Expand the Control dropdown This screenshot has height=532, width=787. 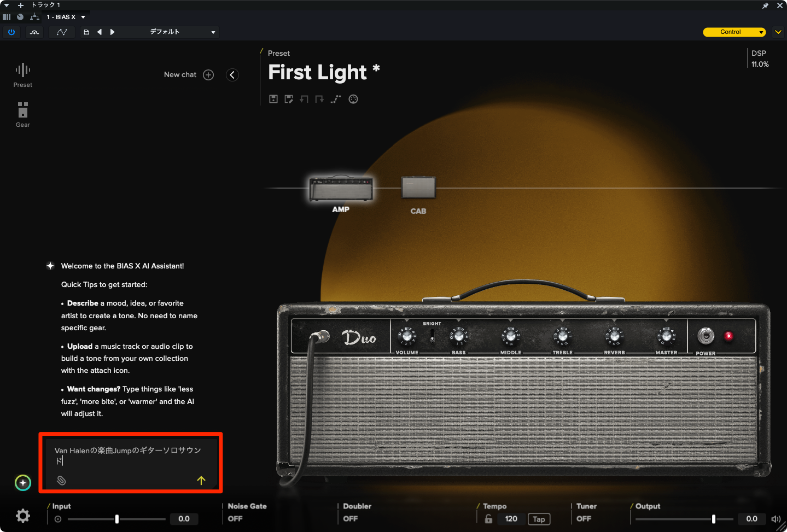(734, 32)
